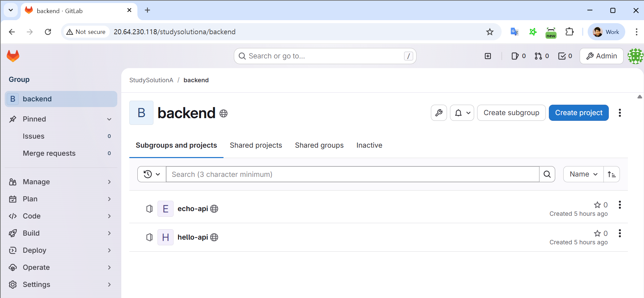644x298 pixels.
Task: Expand the Manage sidebar section
Action: coord(60,182)
